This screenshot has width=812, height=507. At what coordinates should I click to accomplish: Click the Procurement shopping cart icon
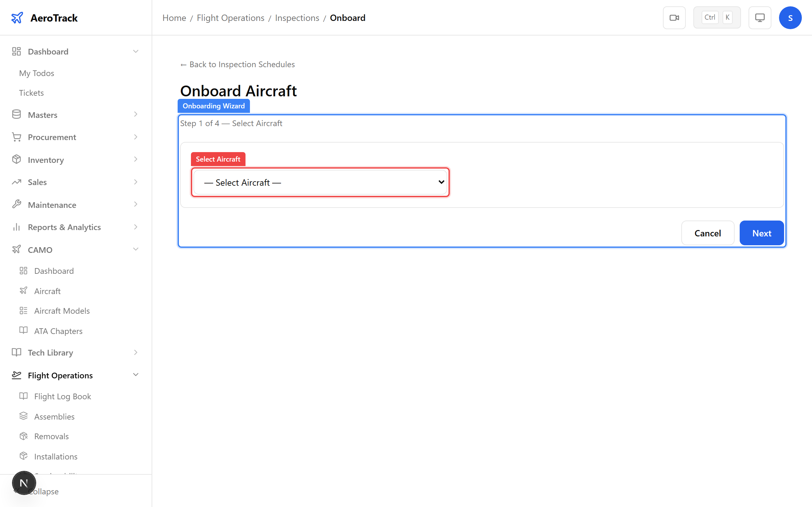coord(16,137)
